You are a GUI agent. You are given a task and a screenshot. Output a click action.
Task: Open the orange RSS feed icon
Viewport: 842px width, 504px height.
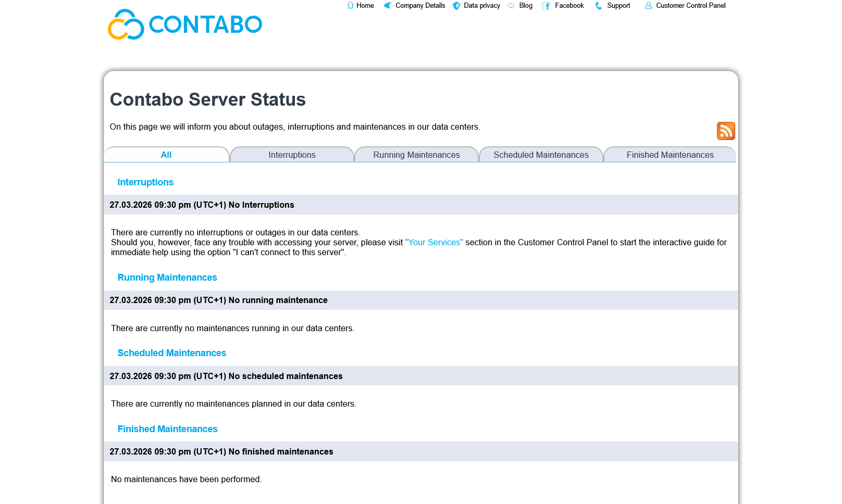(726, 131)
